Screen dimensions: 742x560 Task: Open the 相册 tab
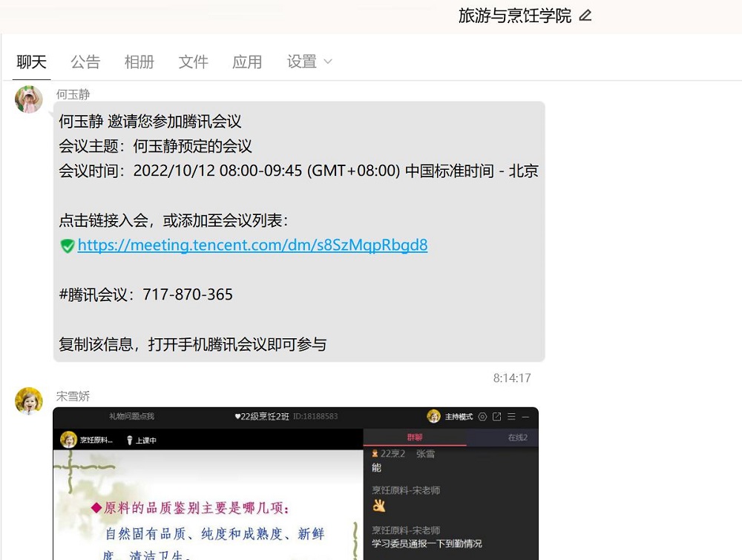(139, 62)
